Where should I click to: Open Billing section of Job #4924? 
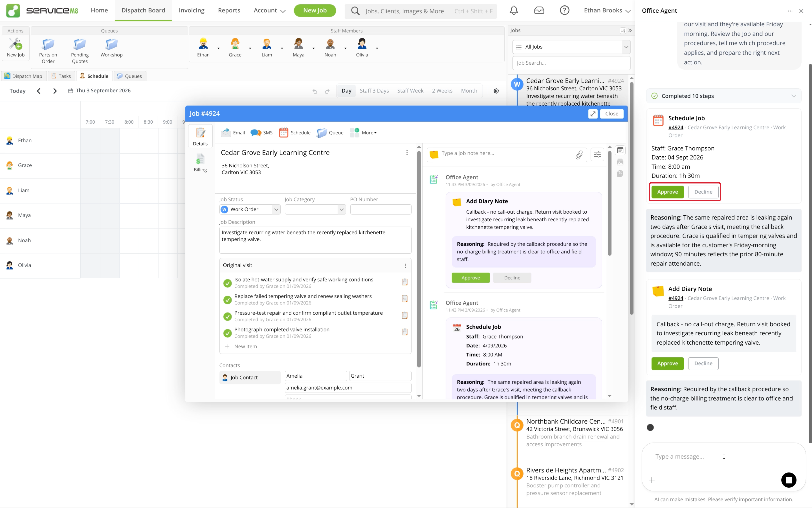(x=200, y=163)
